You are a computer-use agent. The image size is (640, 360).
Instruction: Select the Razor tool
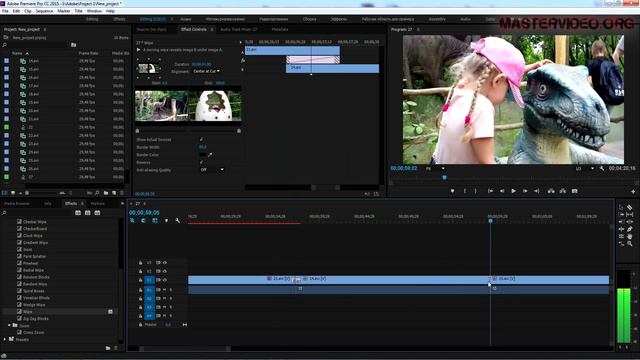tap(630, 207)
